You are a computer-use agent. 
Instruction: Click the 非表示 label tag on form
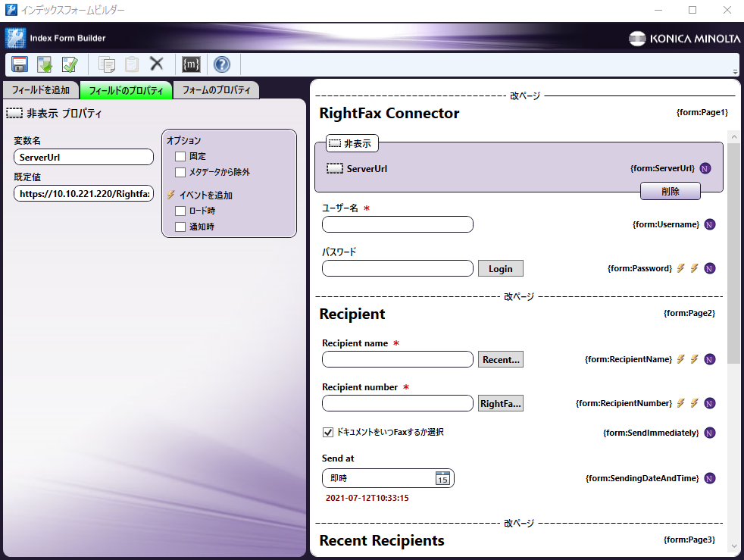click(x=352, y=143)
